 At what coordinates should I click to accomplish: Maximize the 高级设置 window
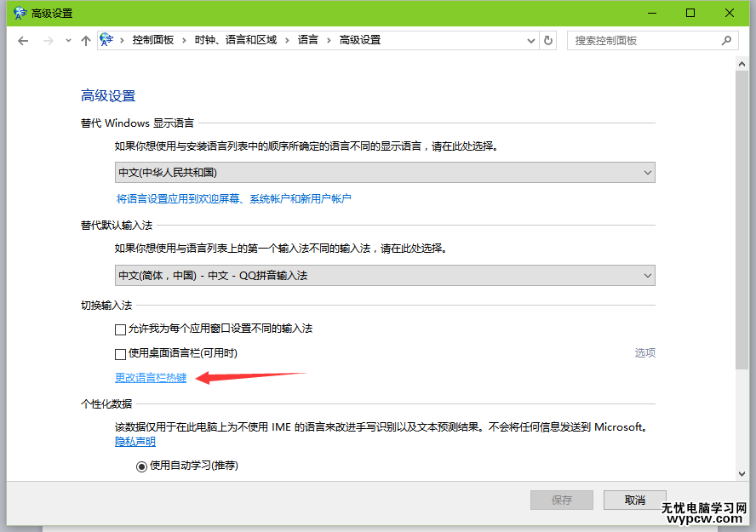click(690, 13)
